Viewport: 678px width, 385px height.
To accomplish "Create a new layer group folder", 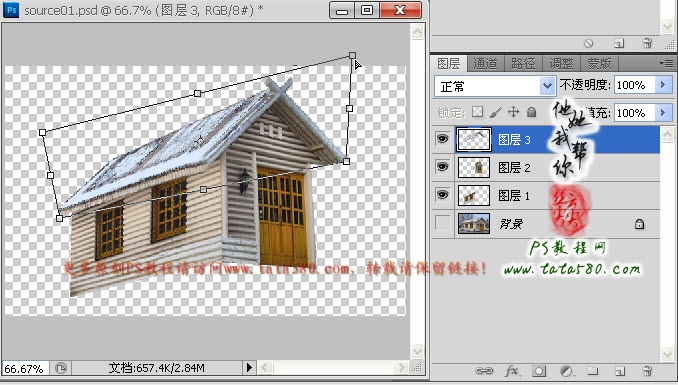I will pyautogui.click(x=593, y=371).
